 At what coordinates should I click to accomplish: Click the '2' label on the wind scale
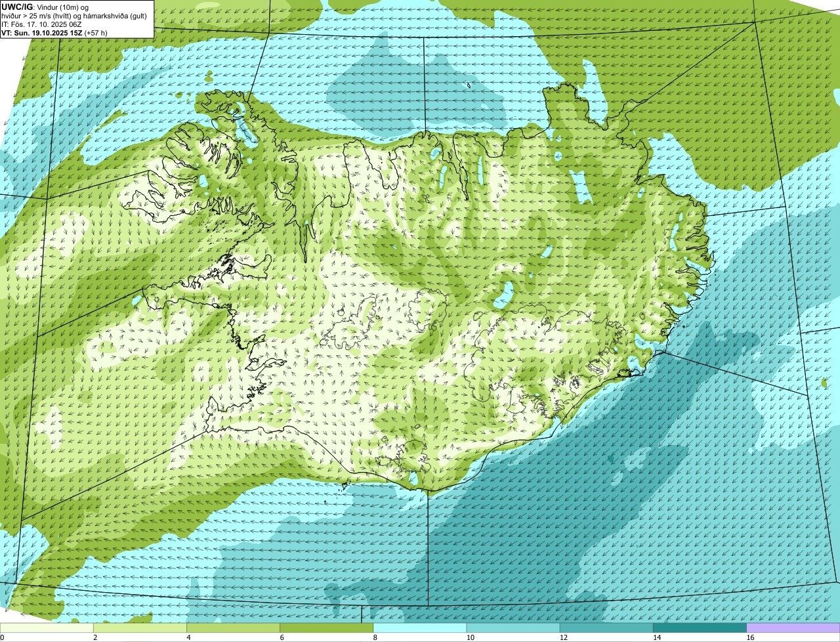click(x=95, y=637)
